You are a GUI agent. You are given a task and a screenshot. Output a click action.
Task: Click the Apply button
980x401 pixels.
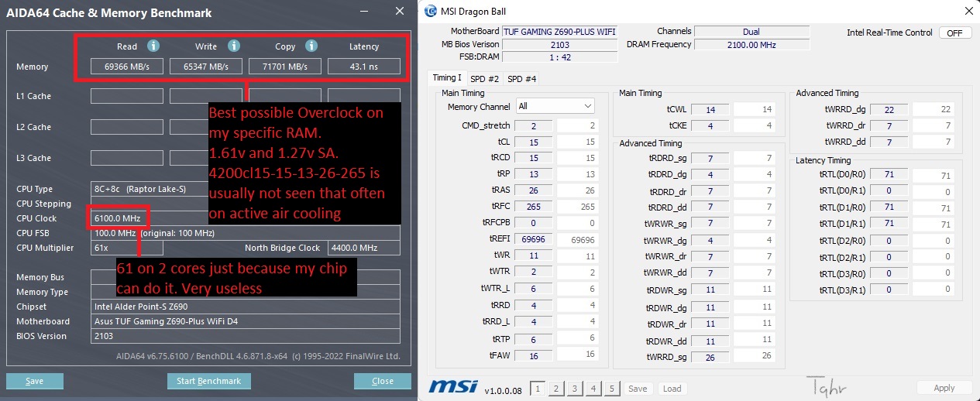tap(944, 388)
